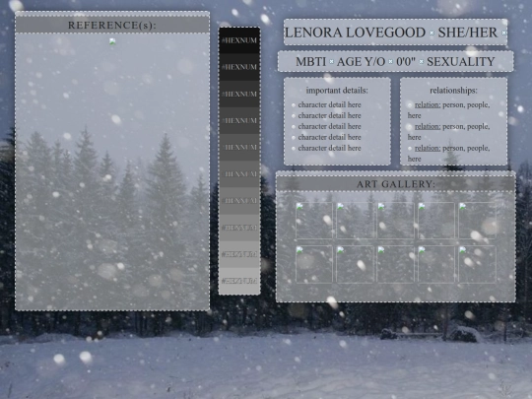Open second Art Gallery thumbnail in top row
Image resolution: width=532 pixels, height=399 pixels.
(355, 221)
